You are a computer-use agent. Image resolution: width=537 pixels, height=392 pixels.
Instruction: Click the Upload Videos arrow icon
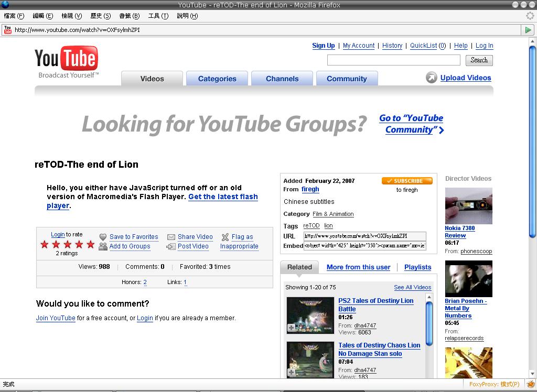coord(431,78)
